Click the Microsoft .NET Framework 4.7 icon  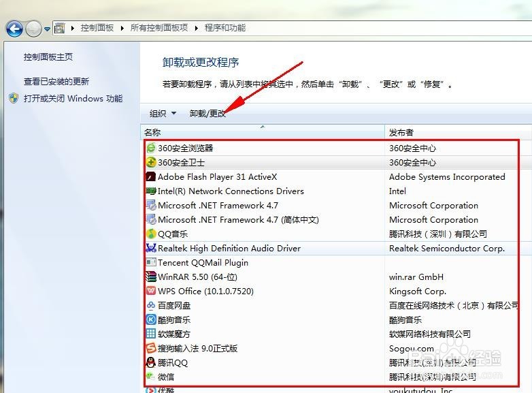coord(151,205)
